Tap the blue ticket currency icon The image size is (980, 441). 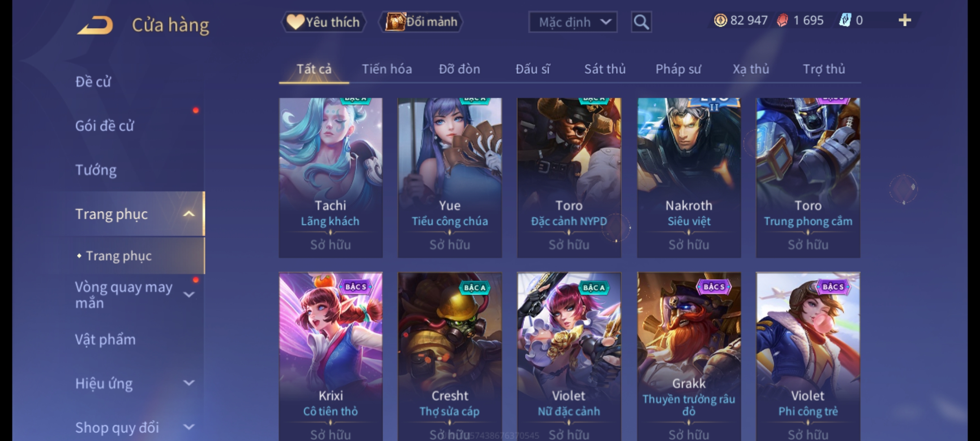pos(845,20)
